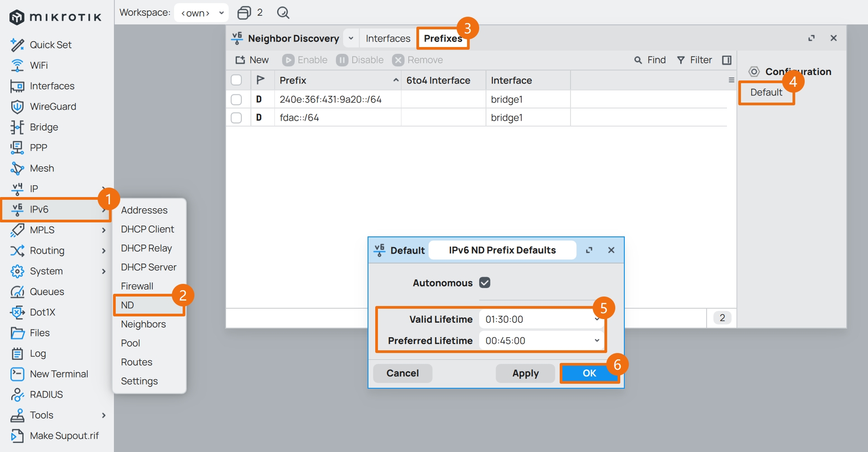Image resolution: width=868 pixels, height=452 pixels.
Task: Open Tools sidebar icon
Action: 17,415
